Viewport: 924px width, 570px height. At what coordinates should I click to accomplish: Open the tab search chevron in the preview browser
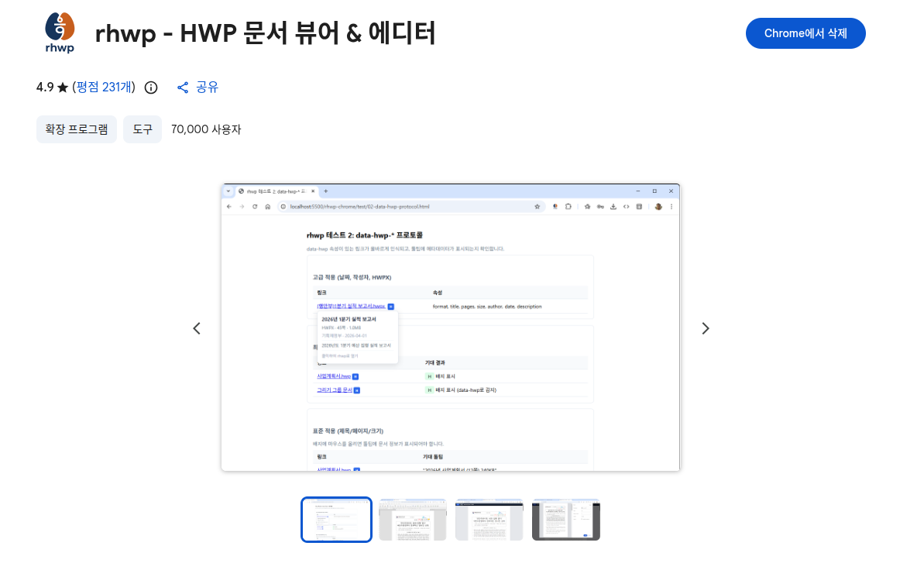pyautogui.click(x=228, y=191)
